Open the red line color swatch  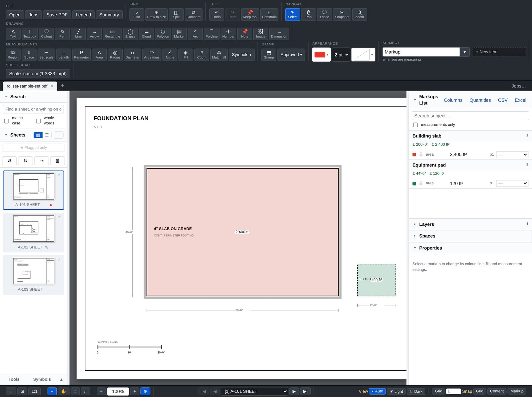tap(321, 55)
